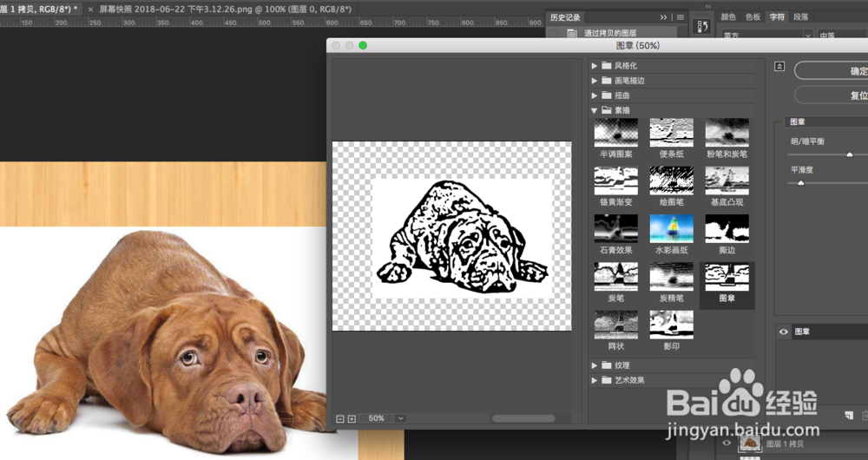Open the font style dropdown 中等
This screenshot has width=868, height=460.
843,35
